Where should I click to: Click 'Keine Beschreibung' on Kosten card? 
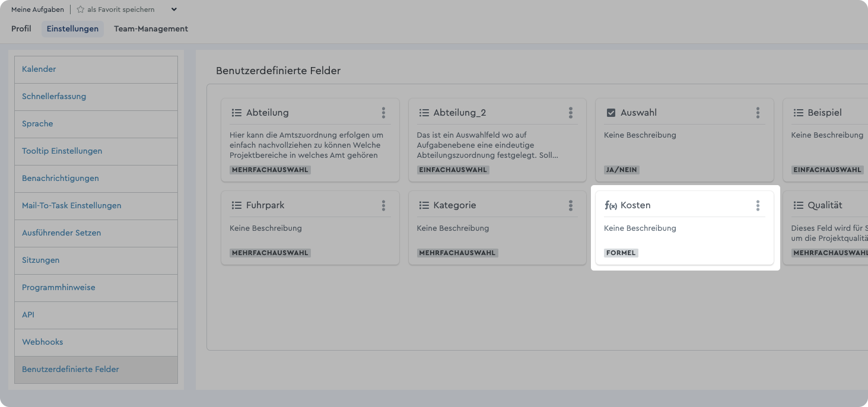(640, 228)
